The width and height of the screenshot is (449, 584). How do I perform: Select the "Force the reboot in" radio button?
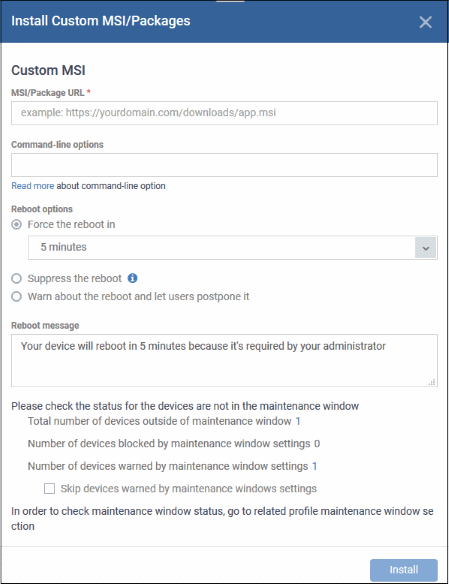(x=16, y=225)
